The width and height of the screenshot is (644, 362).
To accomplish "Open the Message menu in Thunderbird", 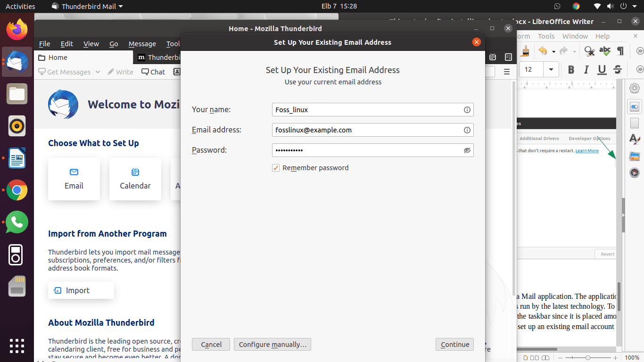I will pos(142,44).
